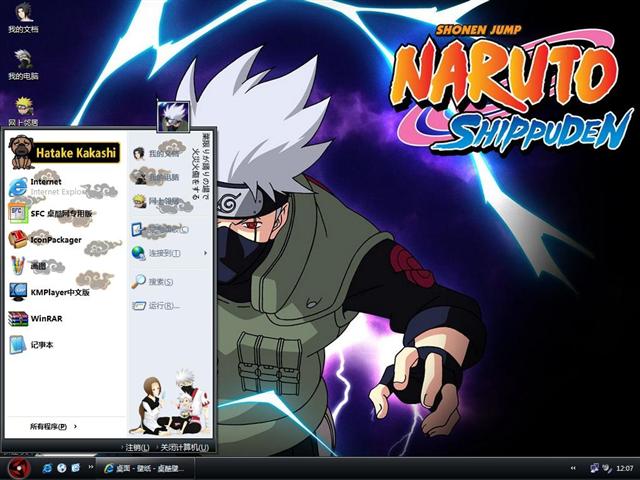Click the Kakashi user picture above Start menu
This screenshot has width=640, height=480.
coord(173,116)
